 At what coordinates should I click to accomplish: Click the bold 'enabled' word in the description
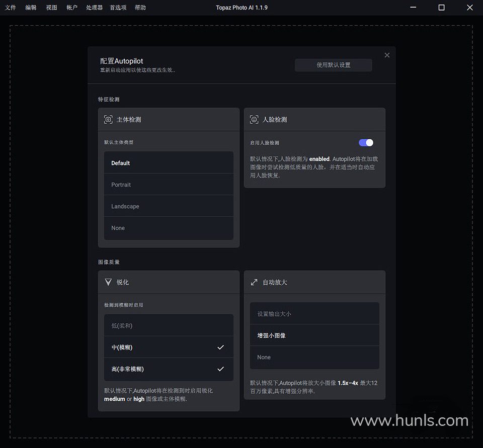click(319, 159)
